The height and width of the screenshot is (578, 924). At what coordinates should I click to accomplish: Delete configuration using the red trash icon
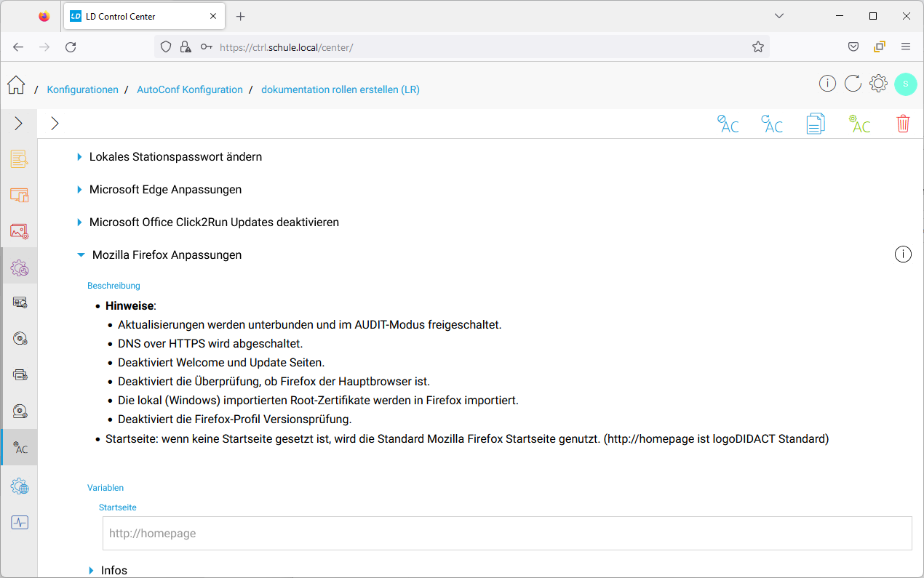(x=903, y=124)
